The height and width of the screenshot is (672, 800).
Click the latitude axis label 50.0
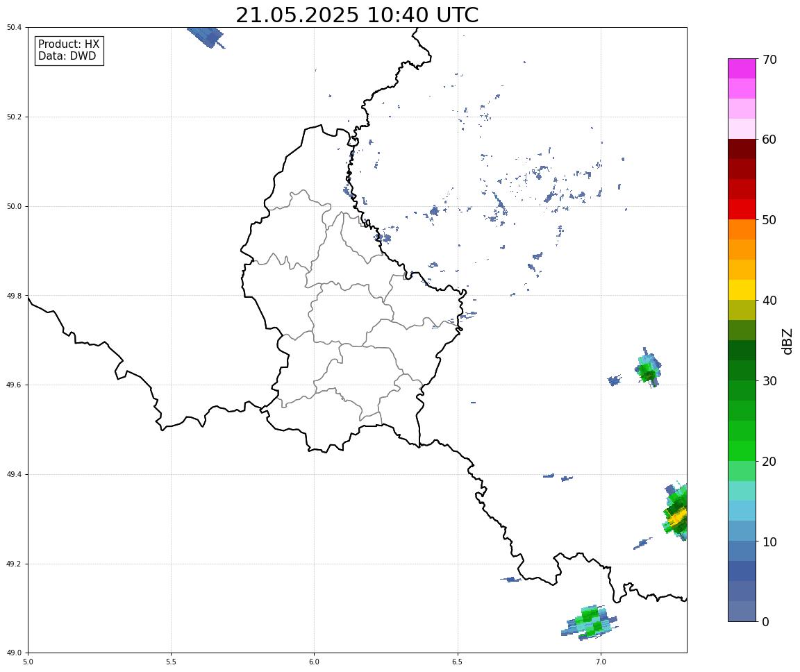[14, 206]
